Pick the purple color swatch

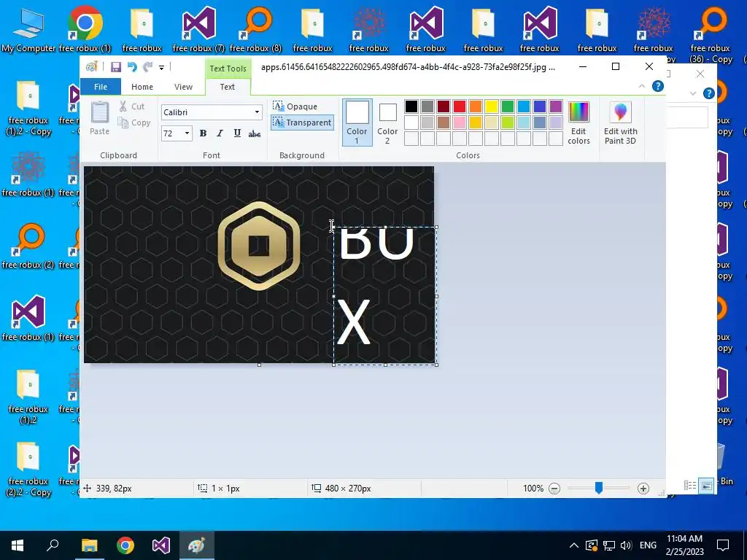[555, 106]
